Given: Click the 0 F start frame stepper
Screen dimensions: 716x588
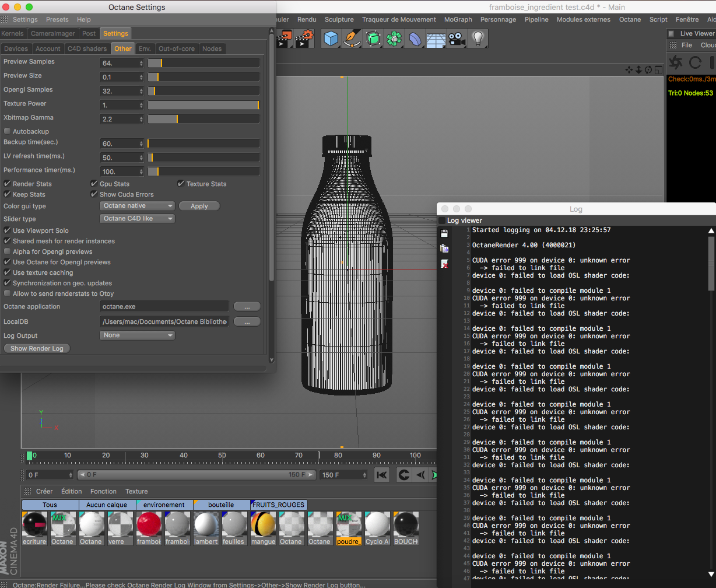Looking at the screenshot, I should coord(71,475).
